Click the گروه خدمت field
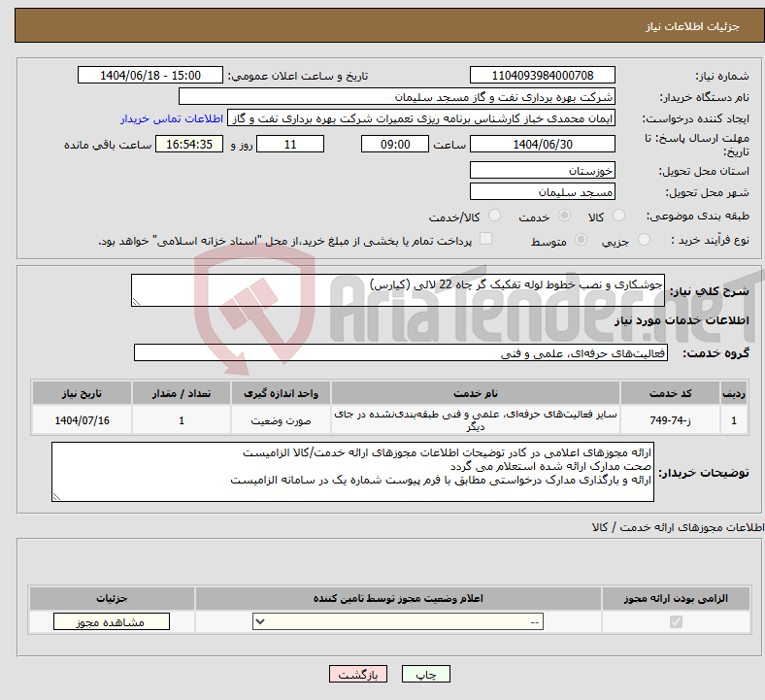 click(x=401, y=352)
